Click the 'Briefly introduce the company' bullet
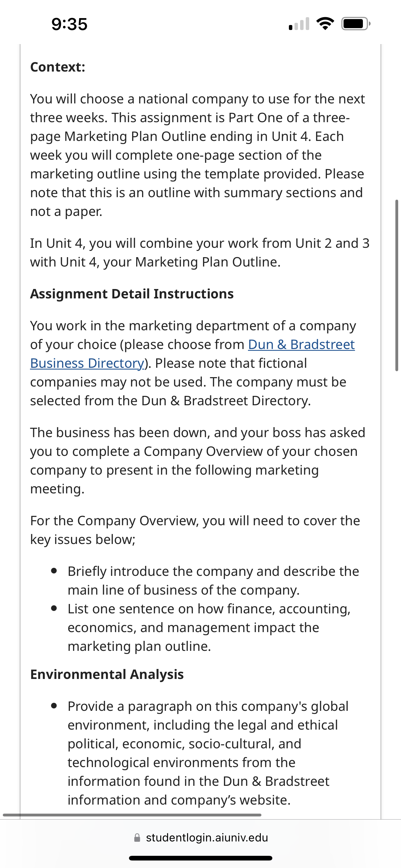Image resolution: width=401 pixels, height=868 pixels. click(x=214, y=581)
